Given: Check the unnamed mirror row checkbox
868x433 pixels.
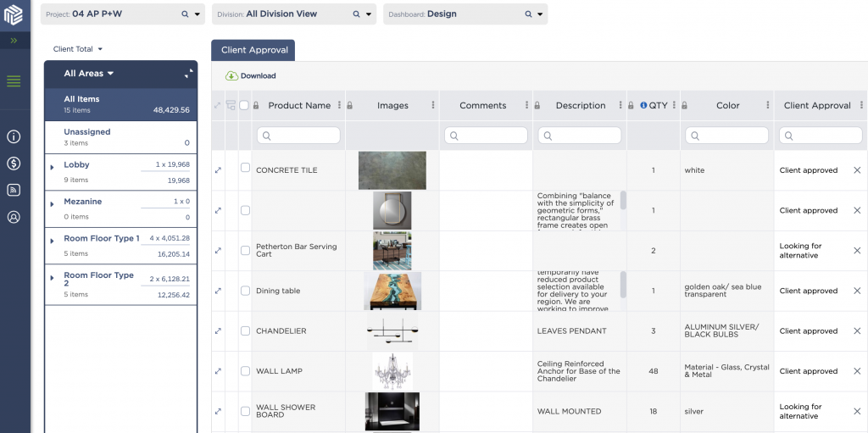Looking at the screenshot, I should [245, 210].
